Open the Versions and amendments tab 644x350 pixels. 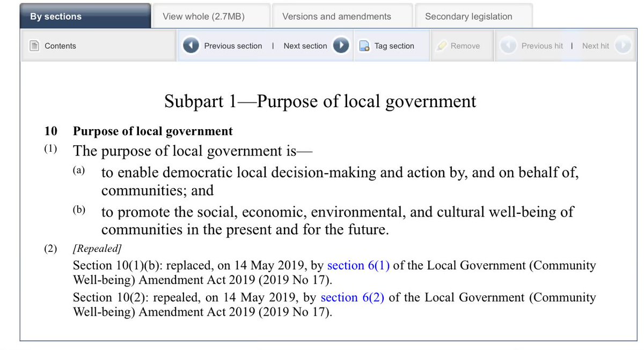click(342, 16)
